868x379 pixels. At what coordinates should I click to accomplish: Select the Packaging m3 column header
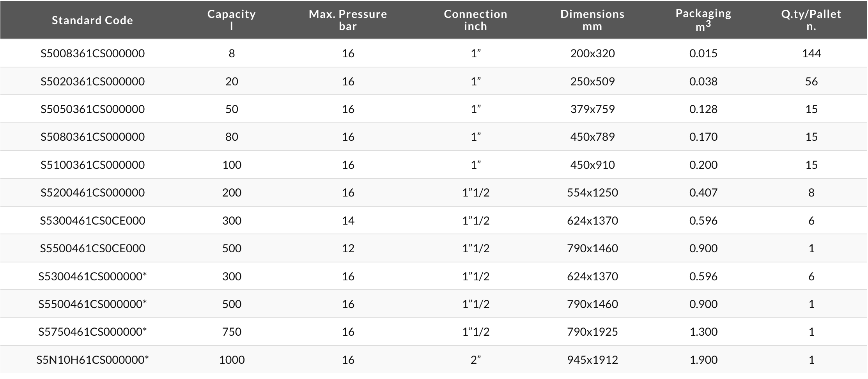click(x=703, y=19)
